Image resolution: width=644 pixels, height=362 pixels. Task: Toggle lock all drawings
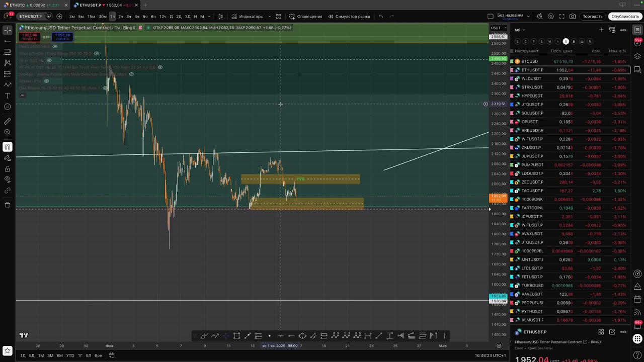[x=8, y=169]
